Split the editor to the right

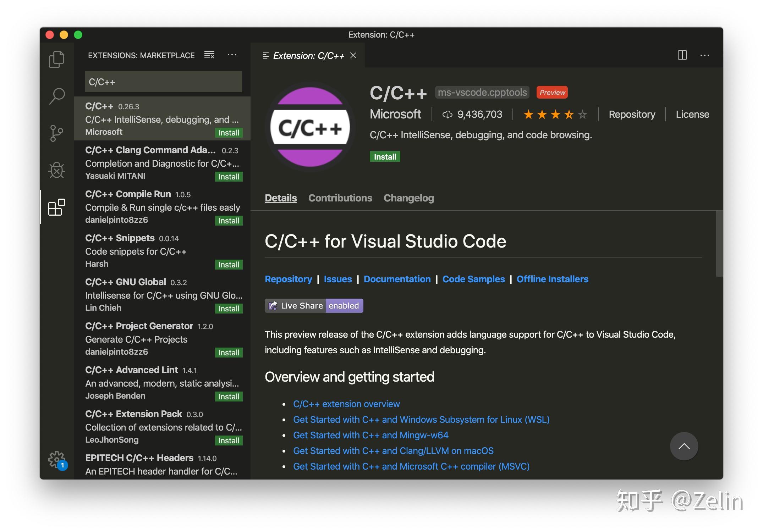(682, 55)
